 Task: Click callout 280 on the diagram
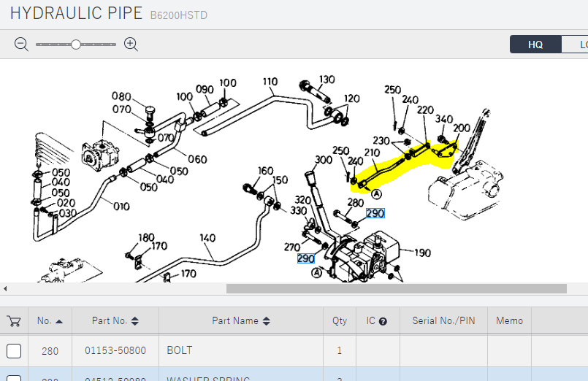[356, 203]
